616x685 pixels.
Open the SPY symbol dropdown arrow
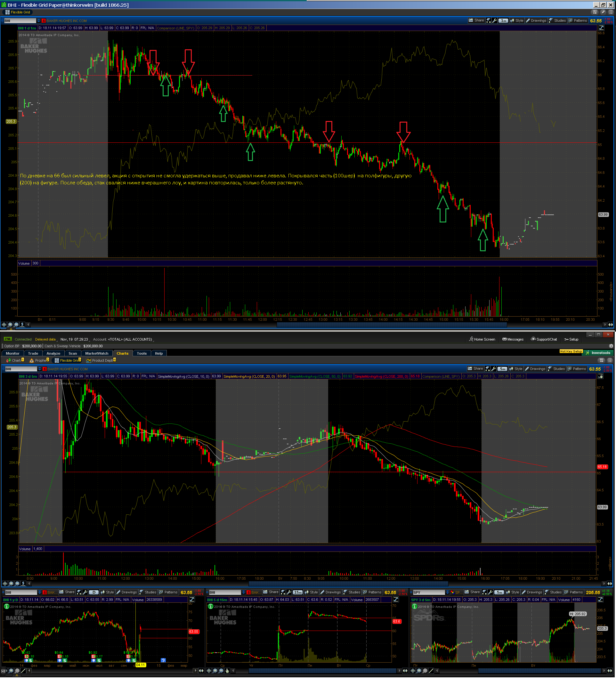coord(448,592)
